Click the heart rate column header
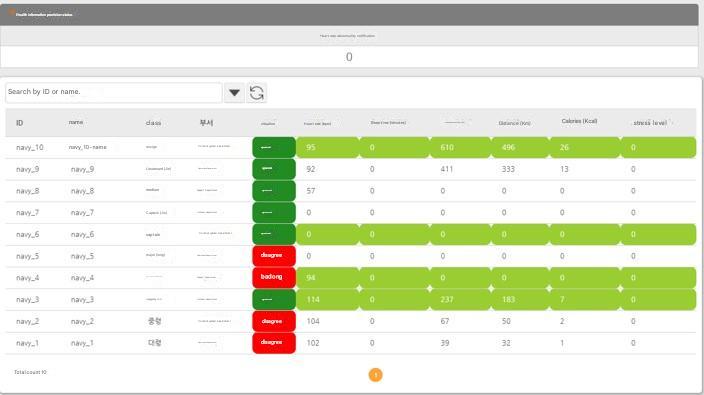This screenshot has height=395, width=704. pyautogui.click(x=317, y=123)
